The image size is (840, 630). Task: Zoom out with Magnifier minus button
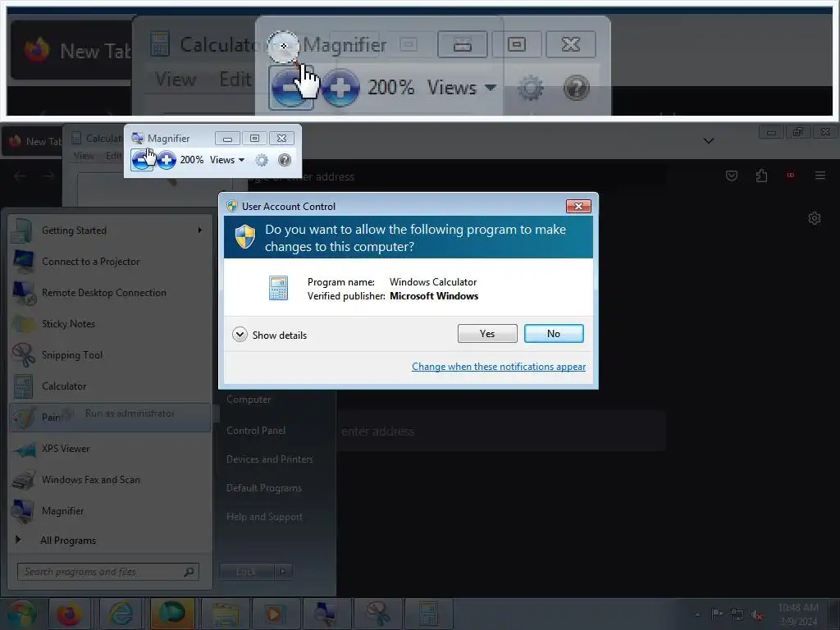(x=141, y=160)
